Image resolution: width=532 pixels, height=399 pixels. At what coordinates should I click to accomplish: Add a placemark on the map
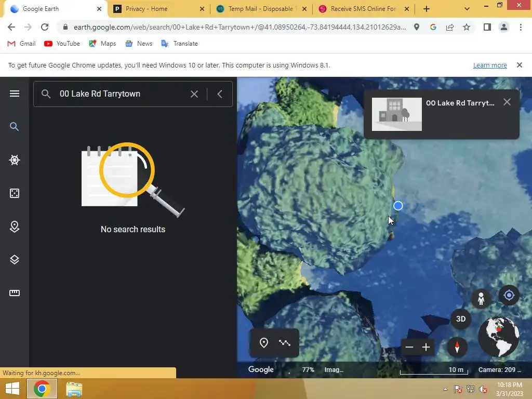pos(263,343)
